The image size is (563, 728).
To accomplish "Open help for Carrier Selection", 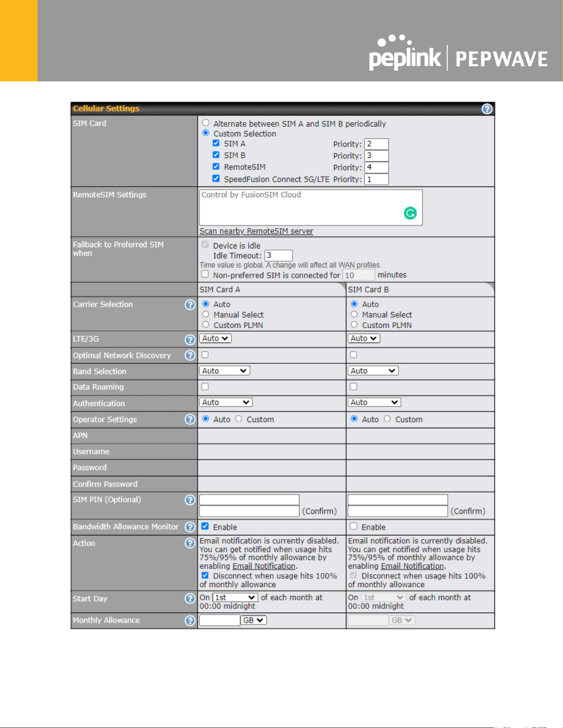I will 190,305.
